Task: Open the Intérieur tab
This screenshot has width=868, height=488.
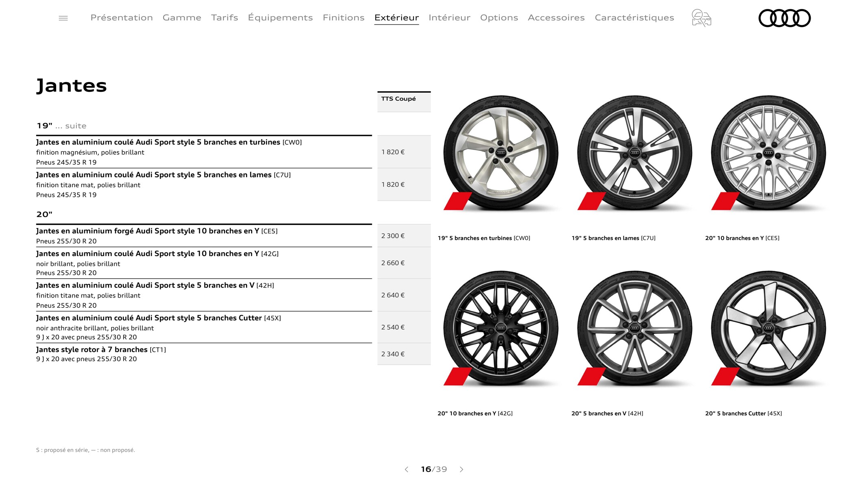Action: tap(449, 17)
